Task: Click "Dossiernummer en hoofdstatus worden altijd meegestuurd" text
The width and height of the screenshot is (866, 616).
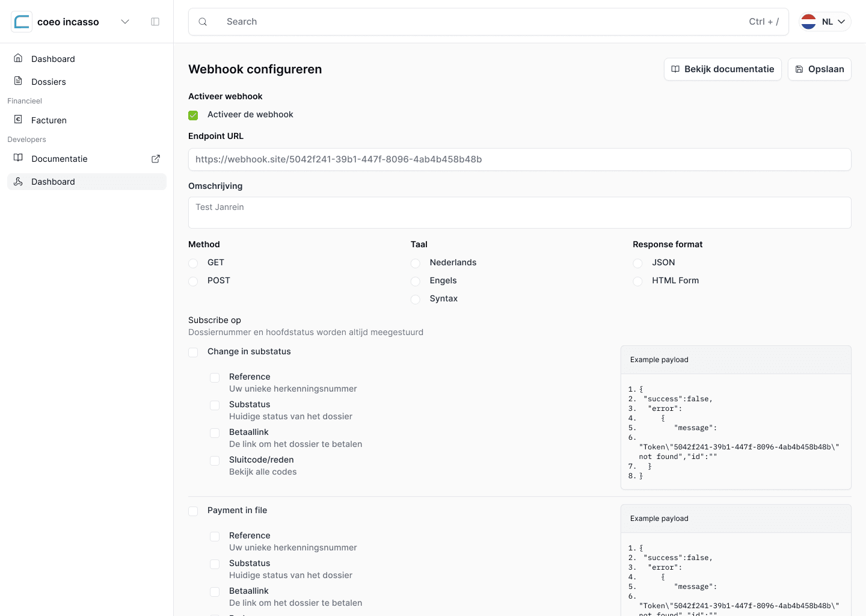Action: (306, 332)
